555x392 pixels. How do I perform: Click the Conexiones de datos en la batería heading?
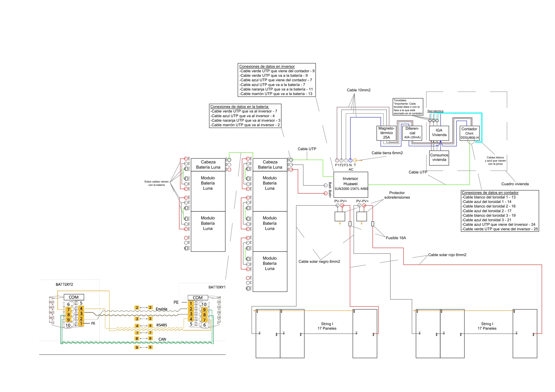tap(240, 107)
